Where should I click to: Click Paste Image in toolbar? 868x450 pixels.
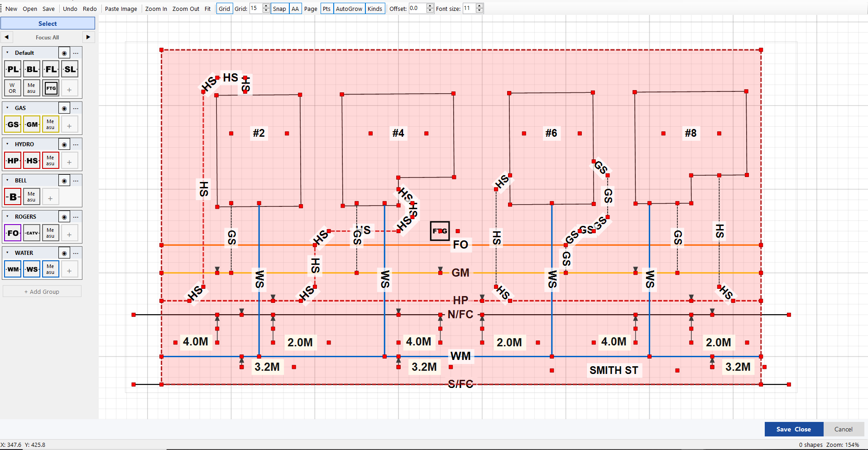tap(121, 9)
